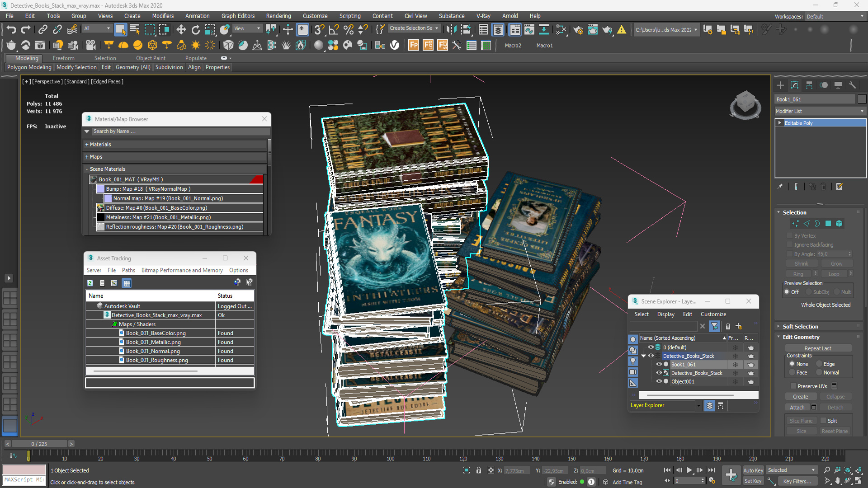Hide the Object001 via eye icon
Screen dimensions: 868x488
659,381
